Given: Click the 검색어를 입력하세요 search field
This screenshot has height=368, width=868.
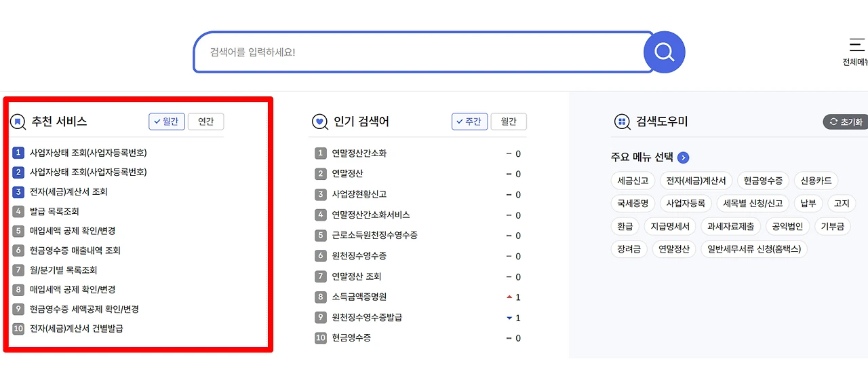Looking at the screenshot, I should (x=418, y=52).
